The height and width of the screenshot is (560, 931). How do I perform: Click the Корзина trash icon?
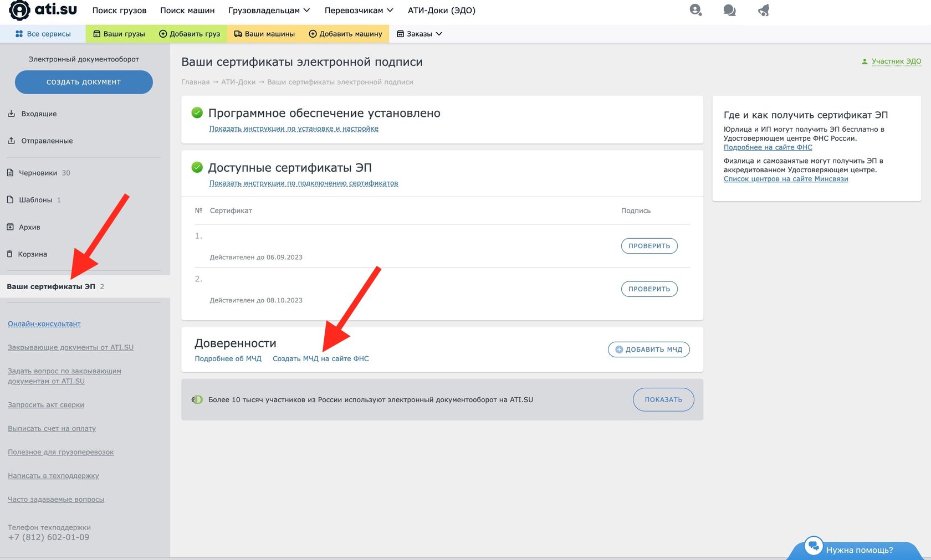coord(9,254)
